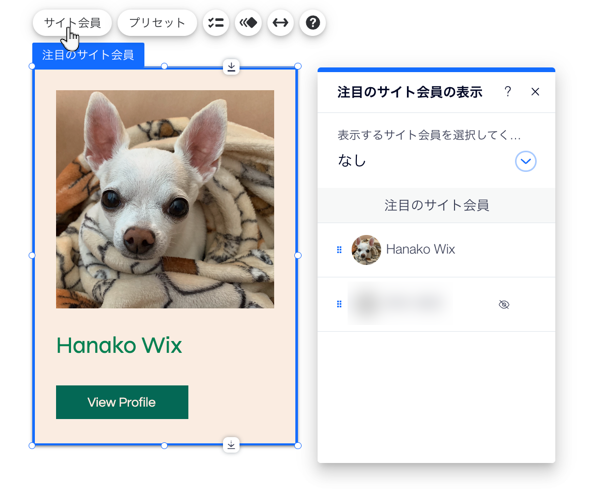The image size is (600, 502).
Task: Click the stretch double-arrow icon
Action: [280, 23]
